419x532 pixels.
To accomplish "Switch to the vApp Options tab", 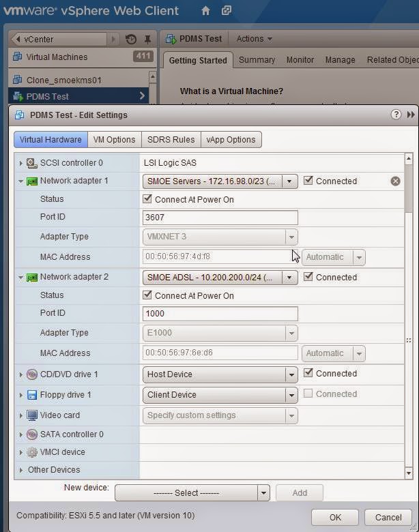I will click(x=231, y=140).
